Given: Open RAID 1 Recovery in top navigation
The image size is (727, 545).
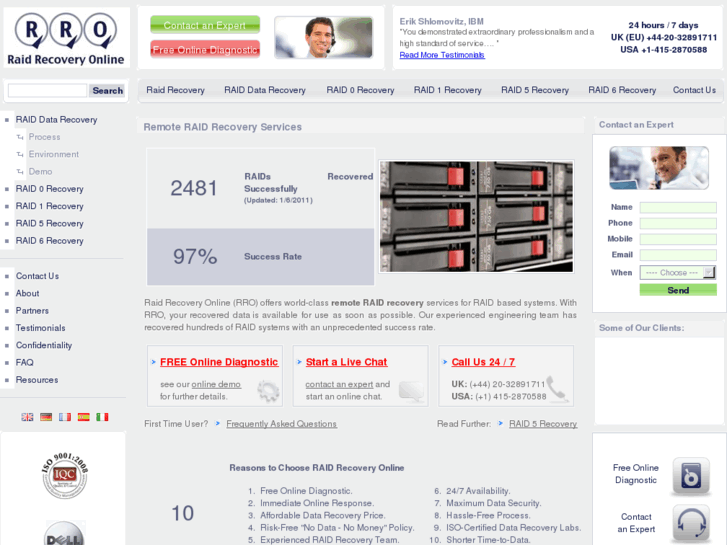Looking at the screenshot, I should (447, 90).
